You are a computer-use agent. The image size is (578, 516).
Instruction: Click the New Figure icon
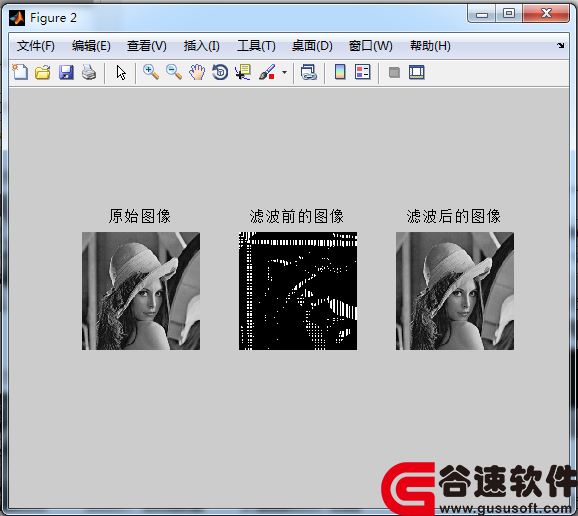[20, 72]
